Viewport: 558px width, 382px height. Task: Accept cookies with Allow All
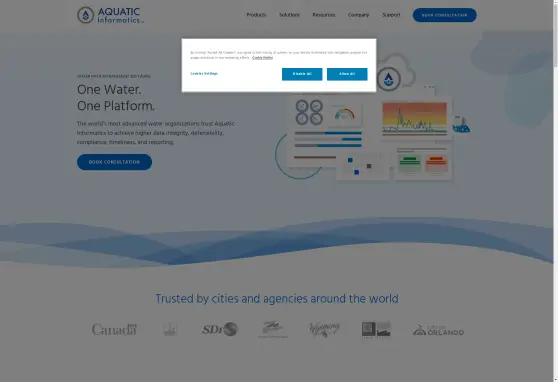[x=347, y=74]
